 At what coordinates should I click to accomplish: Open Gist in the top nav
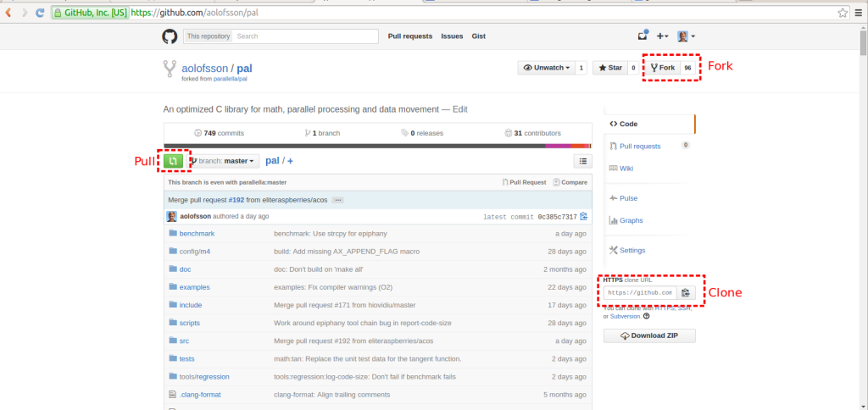[x=478, y=36]
